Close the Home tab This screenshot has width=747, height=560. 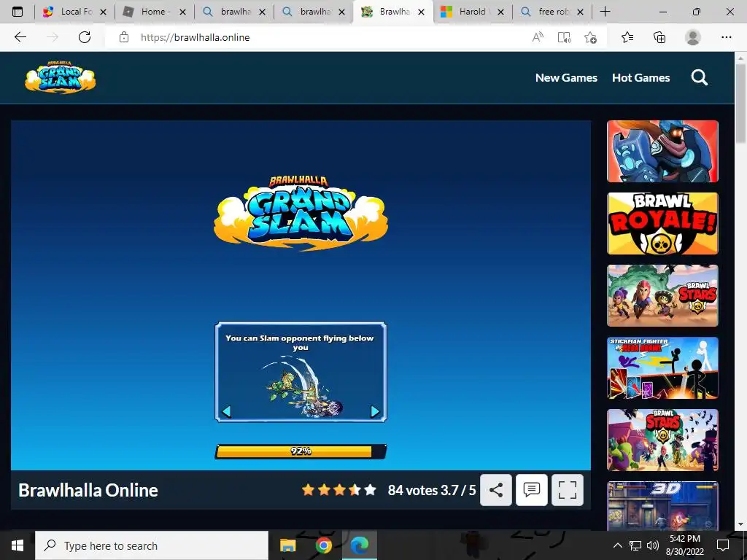[x=182, y=12]
